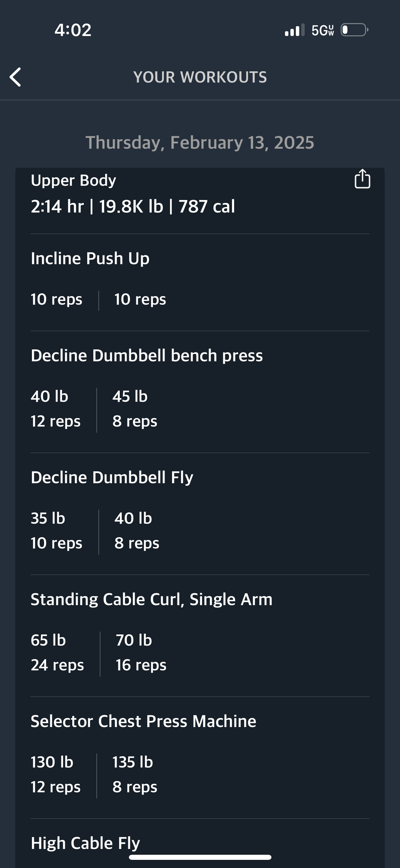Tap the Upper Body workout title
The width and height of the screenshot is (400, 868).
(73, 180)
